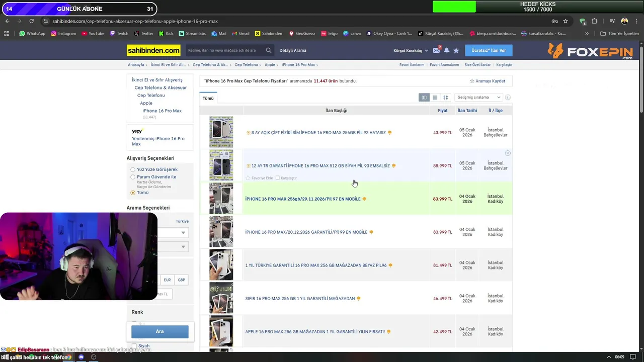Select the Yüz Yüze Görüşerek radio option
This screenshot has height=362, width=644.
click(x=133, y=169)
